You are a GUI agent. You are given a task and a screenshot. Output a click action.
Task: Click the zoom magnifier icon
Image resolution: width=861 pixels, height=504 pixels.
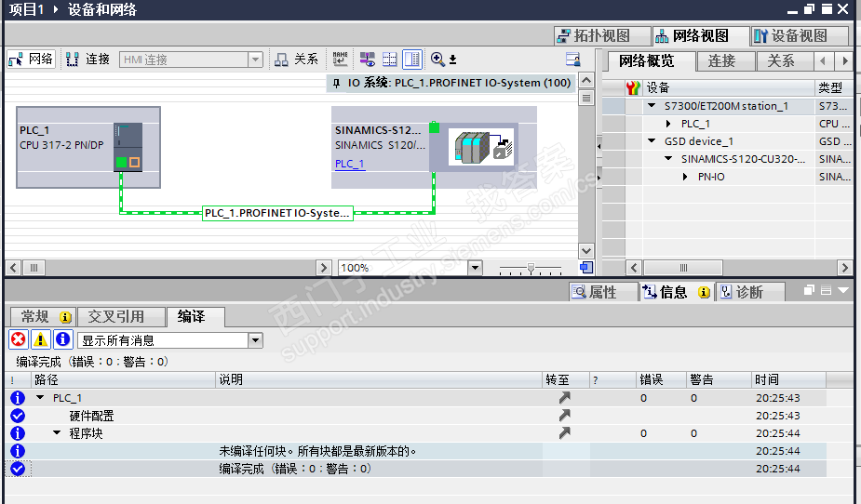pos(437,59)
